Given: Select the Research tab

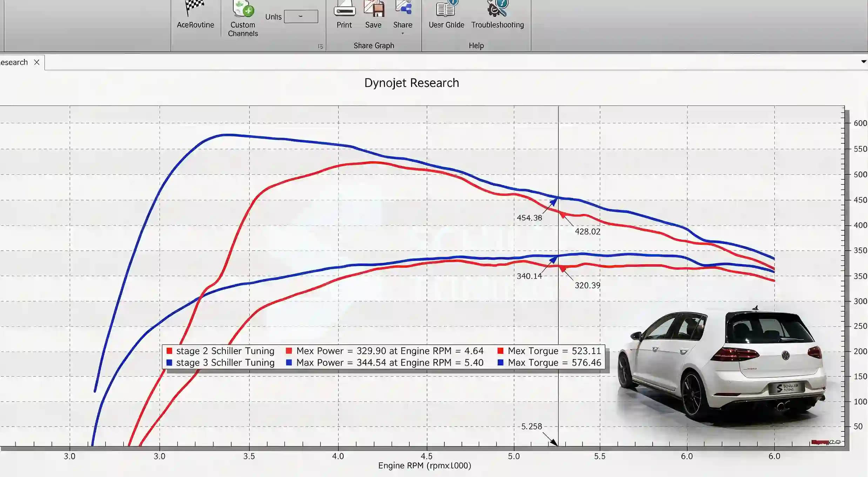Looking at the screenshot, I should (x=14, y=62).
